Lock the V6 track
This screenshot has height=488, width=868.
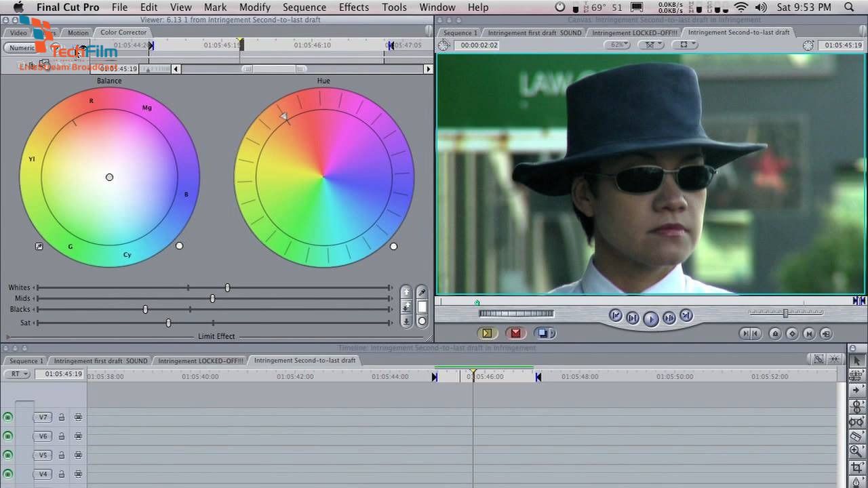62,436
